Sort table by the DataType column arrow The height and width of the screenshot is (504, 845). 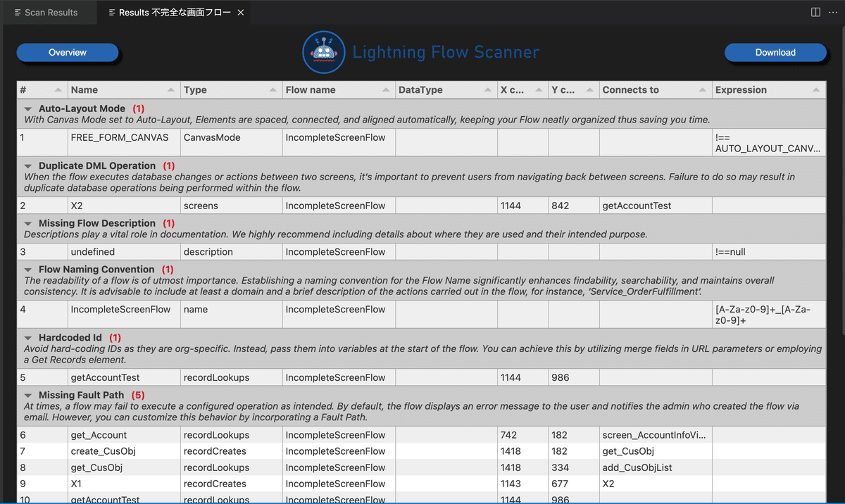click(488, 89)
